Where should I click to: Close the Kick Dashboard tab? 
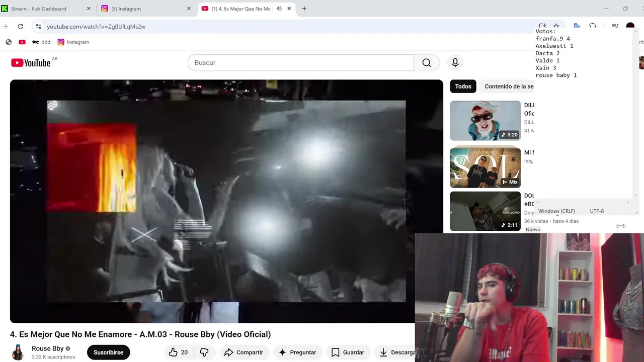tap(89, 9)
